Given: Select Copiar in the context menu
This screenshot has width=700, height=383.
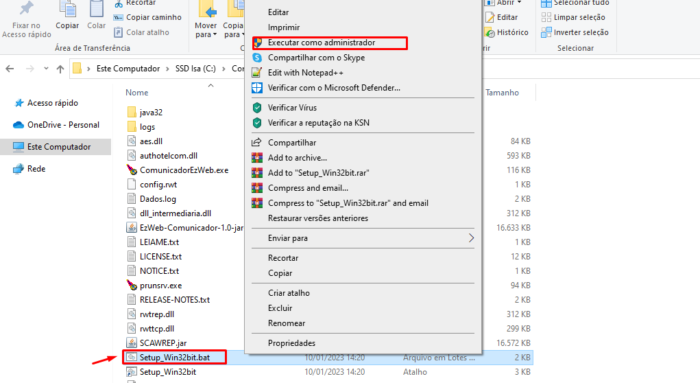Looking at the screenshot, I should (280, 273).
